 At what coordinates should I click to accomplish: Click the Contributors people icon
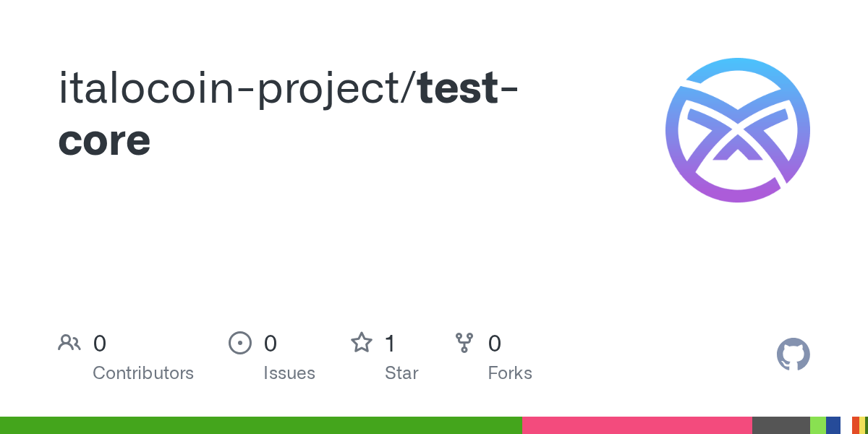coord(69,343)
